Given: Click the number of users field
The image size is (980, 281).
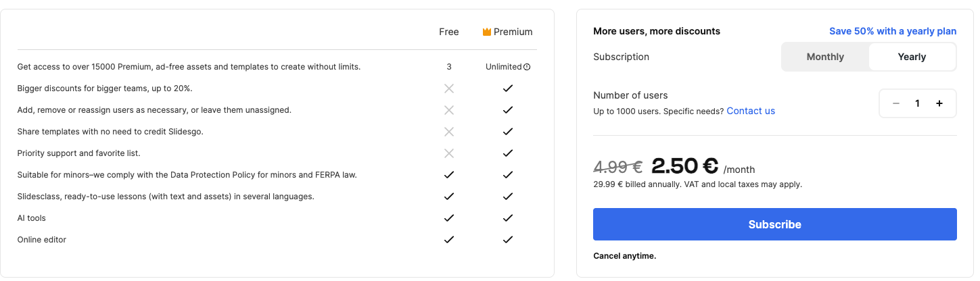Looking at the screenshot, I should [918, 103].
